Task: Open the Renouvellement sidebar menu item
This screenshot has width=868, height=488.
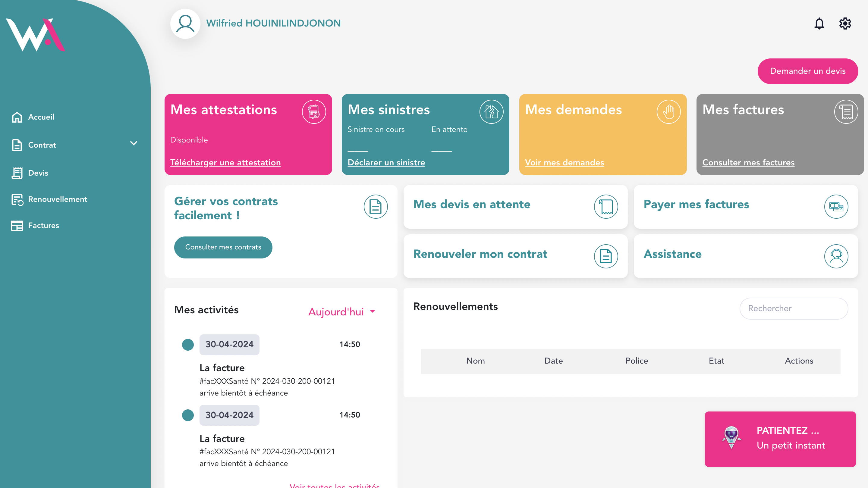Action: (x=57, y=199)
